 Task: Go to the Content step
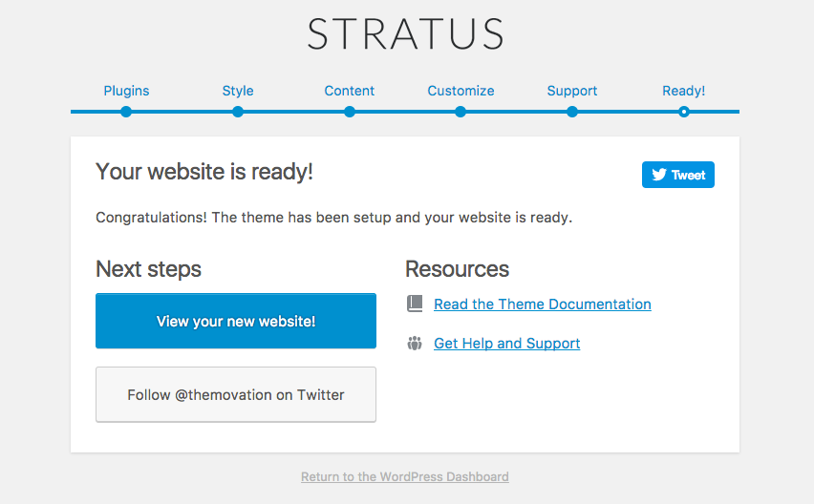[350, 91]
